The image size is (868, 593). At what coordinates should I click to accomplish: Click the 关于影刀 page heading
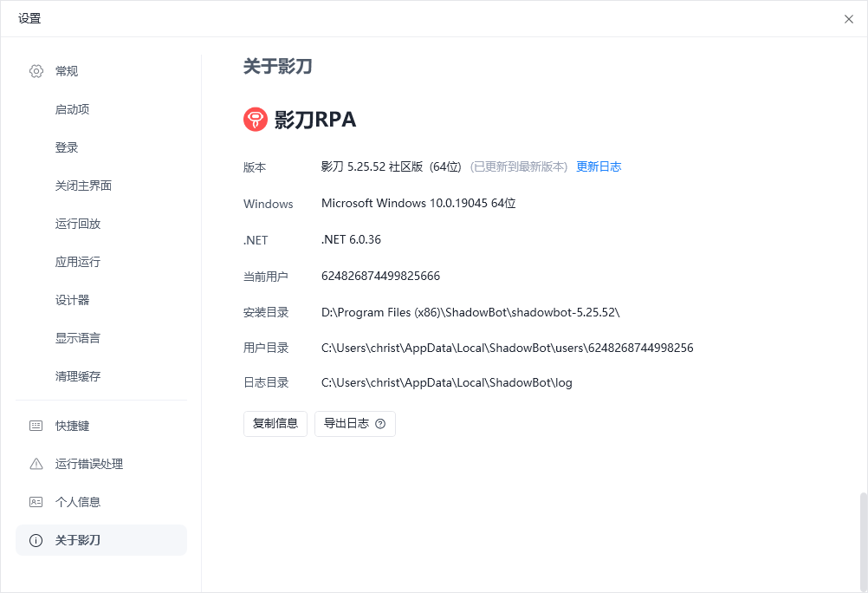(277, 67)
